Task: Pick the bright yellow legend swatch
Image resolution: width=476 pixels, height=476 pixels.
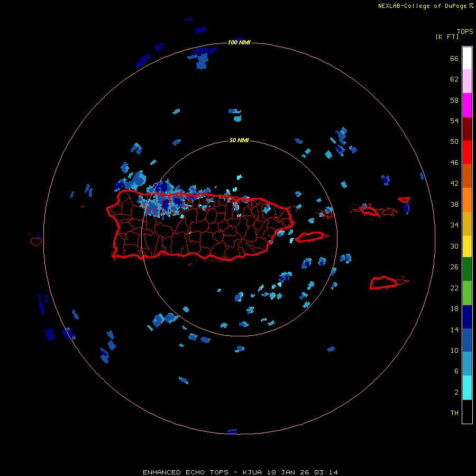Action: [467, 246]
